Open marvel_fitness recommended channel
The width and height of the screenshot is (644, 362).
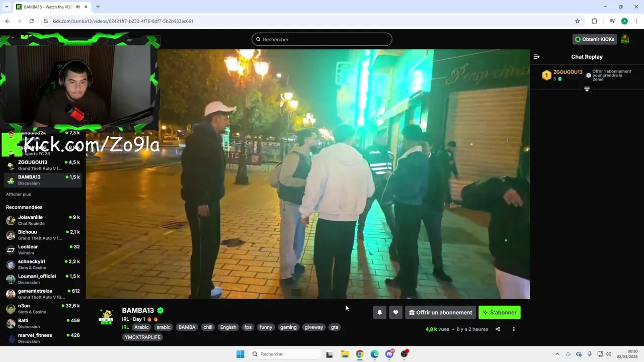(x=43, y=338)
